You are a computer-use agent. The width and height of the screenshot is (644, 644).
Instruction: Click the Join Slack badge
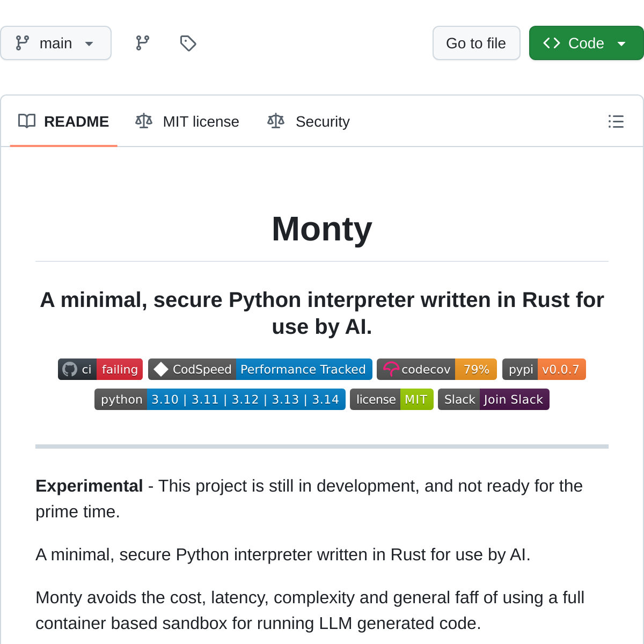494,399
